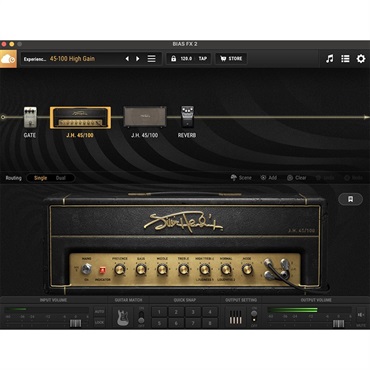Toggle the Guitar Match on/off switch

(141, 317)
